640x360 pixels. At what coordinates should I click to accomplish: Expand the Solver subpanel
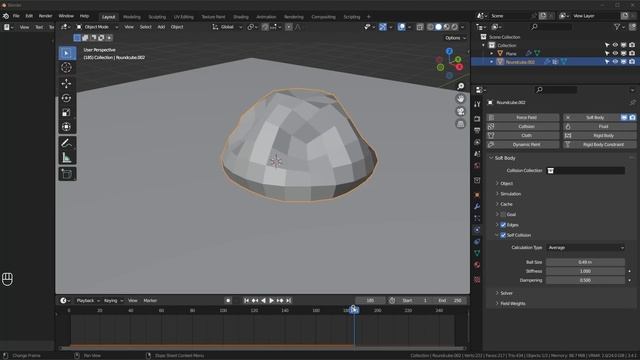pyautogui.click(x=506, y=293)
